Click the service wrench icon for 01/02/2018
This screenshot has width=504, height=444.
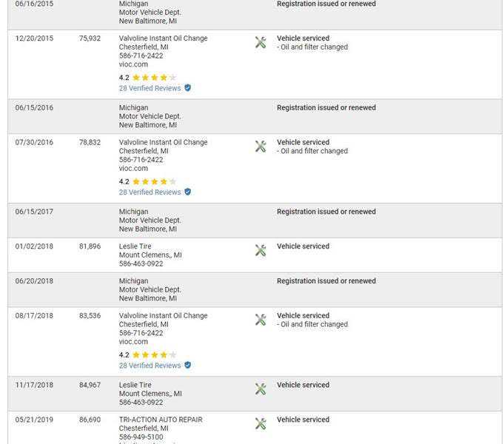tap(261, 251)
